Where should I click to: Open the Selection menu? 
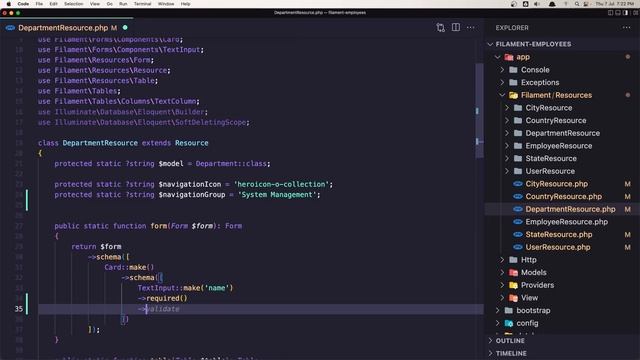coord(74,4)
